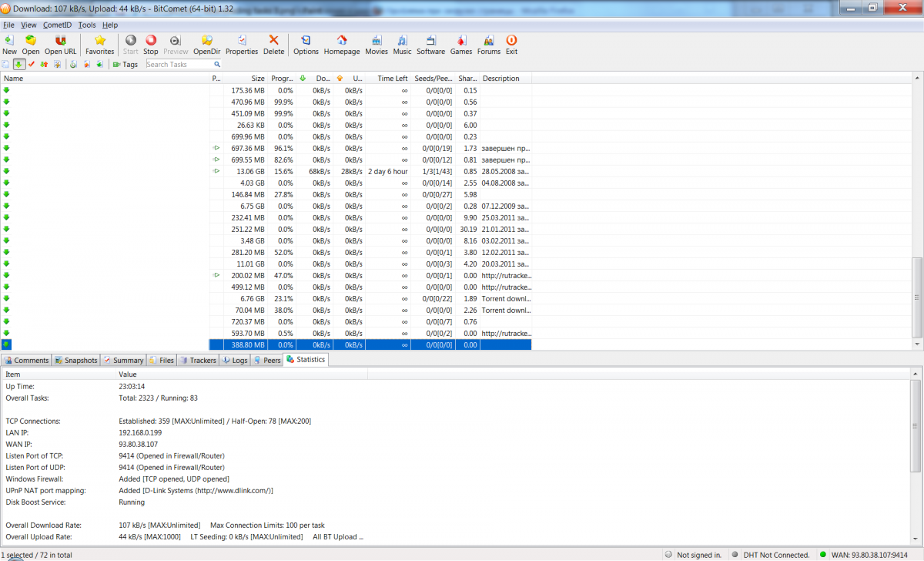Viewport: 924px width, 561px height.
Task: Open a torrent file with Open icon
Action: (x=31, y=40)
